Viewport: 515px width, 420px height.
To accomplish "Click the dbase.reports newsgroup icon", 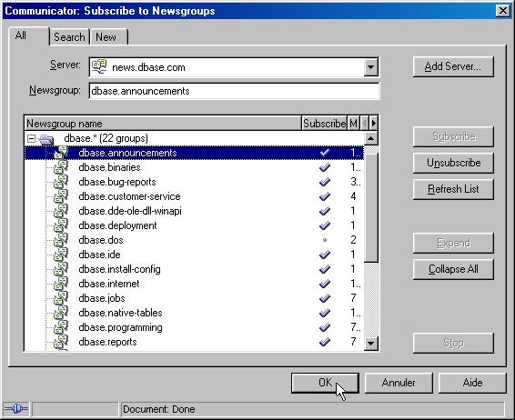I will point(61,342).
